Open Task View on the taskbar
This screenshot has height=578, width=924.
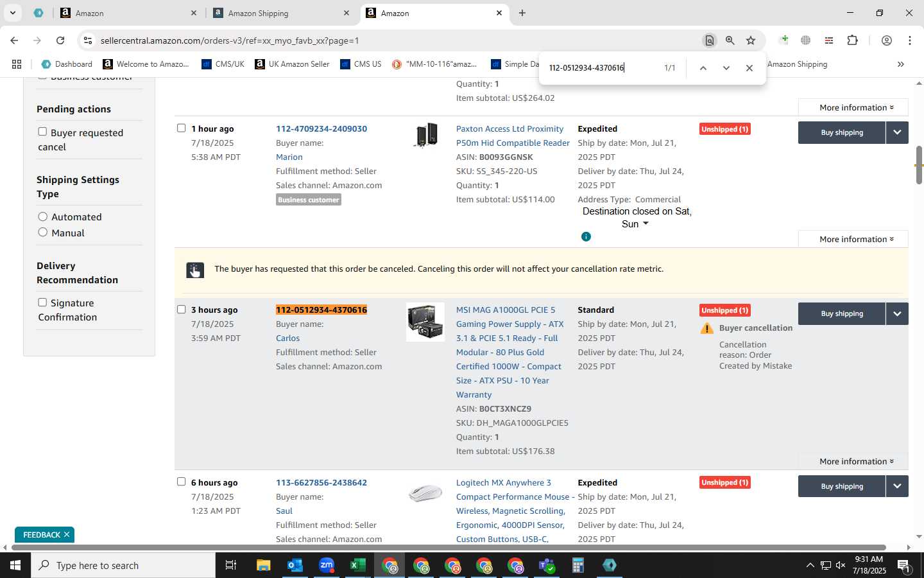(231, 566)
